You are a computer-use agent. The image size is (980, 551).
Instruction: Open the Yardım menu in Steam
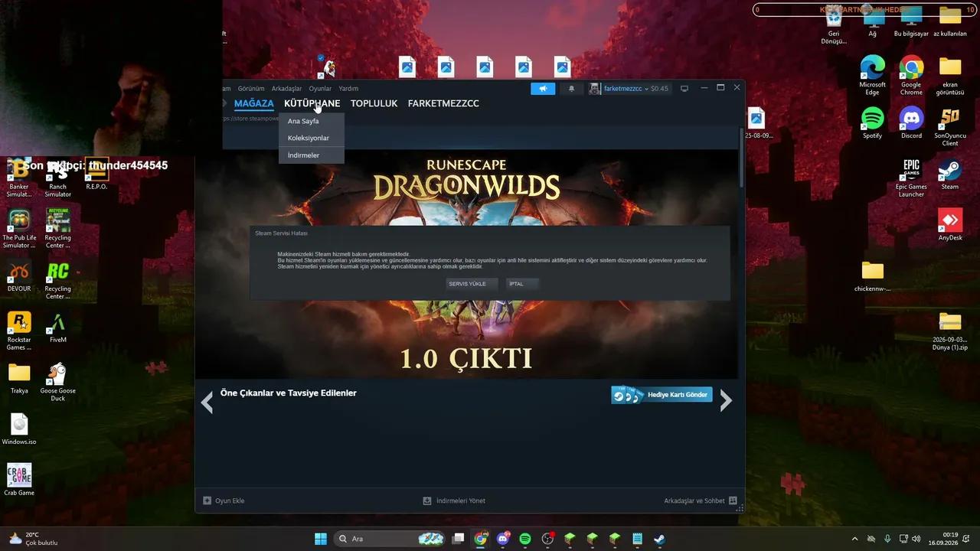coord(348,89)
